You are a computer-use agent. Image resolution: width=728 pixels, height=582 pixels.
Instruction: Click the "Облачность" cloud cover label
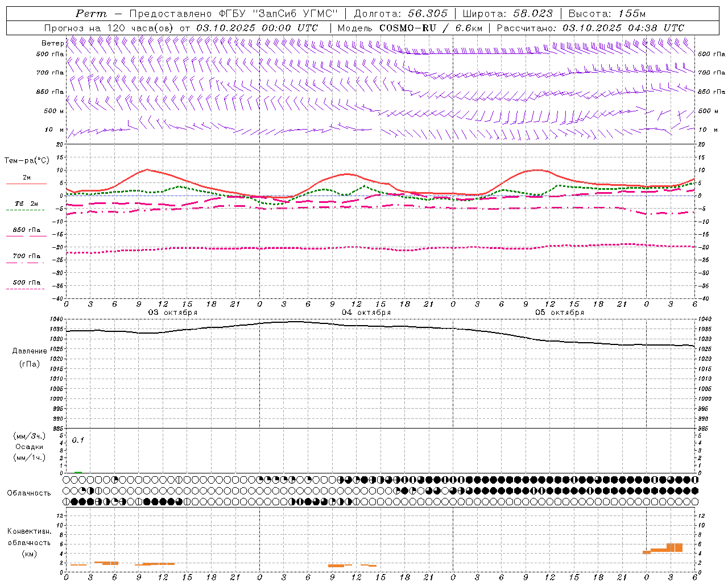29,493
